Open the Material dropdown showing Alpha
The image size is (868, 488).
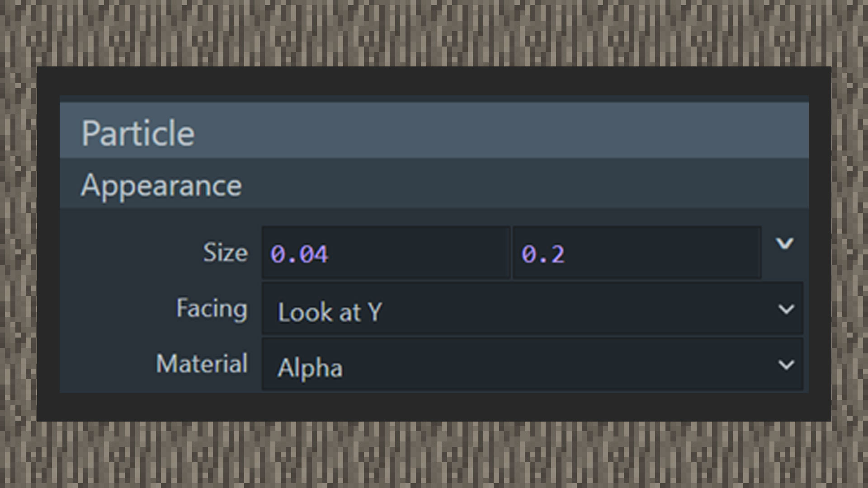(x=532, y=364)
